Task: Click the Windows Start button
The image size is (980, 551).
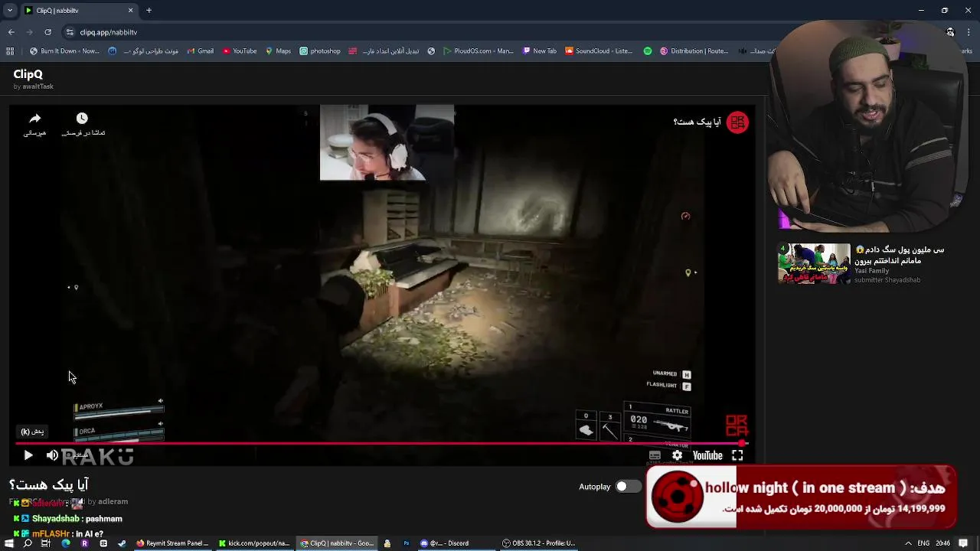Action: point(9,543)
